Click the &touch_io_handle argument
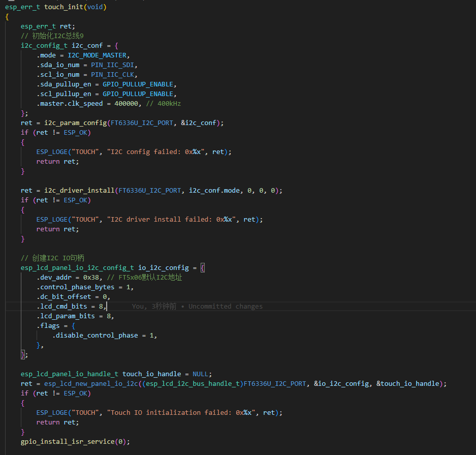This screenshot has height=455, width=476. click(x=408, y=384)
